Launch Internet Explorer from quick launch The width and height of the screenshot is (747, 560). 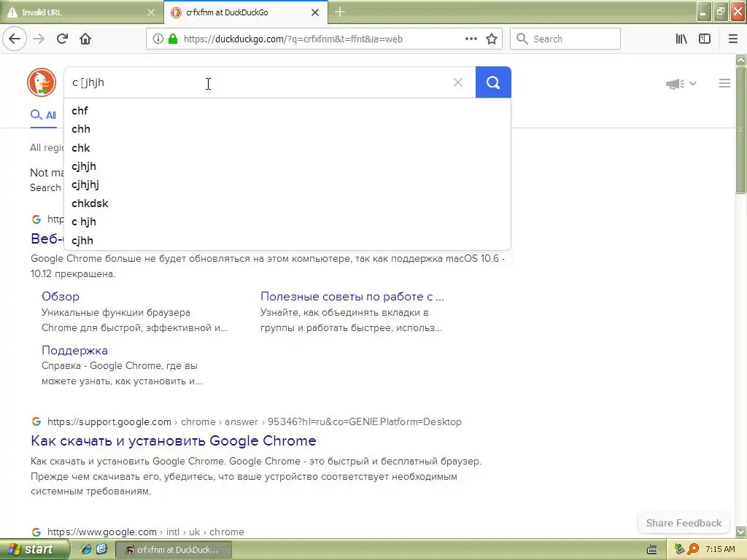coord(86,550)
